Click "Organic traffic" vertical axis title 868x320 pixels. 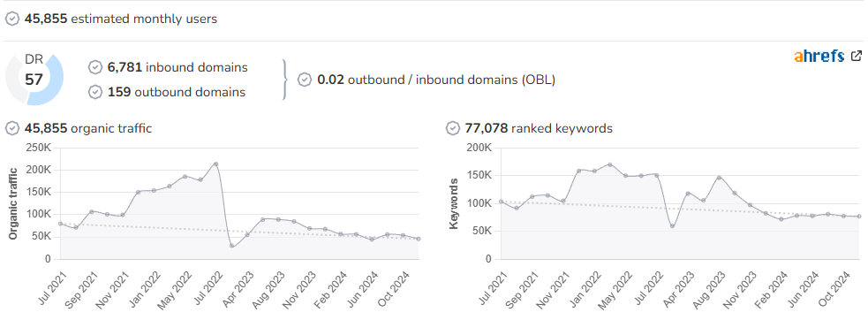pos(13,203)
